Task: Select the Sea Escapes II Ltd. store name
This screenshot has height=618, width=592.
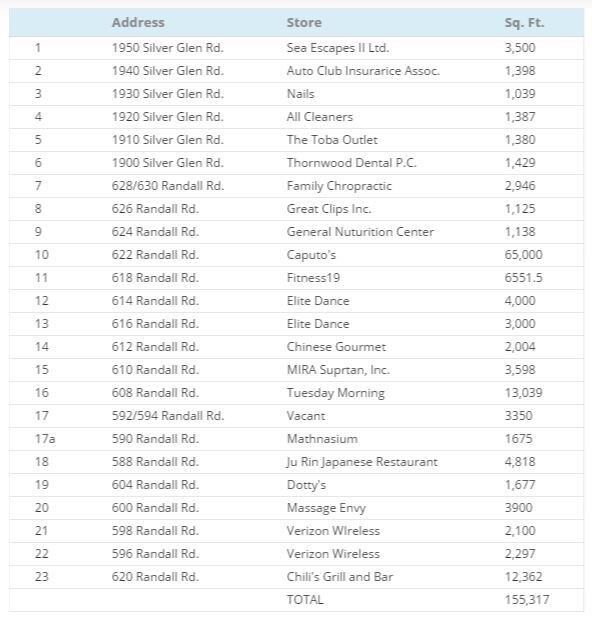Action: point(338,48)
